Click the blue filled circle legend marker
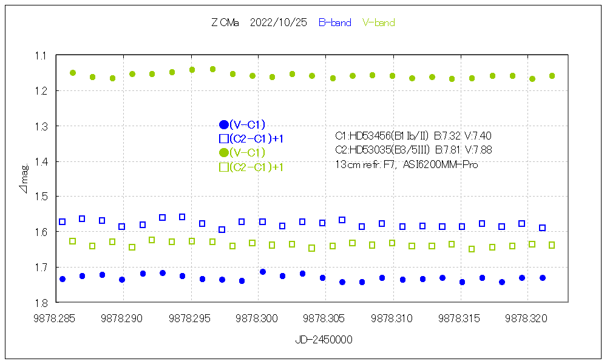 [x=223, y=125]
